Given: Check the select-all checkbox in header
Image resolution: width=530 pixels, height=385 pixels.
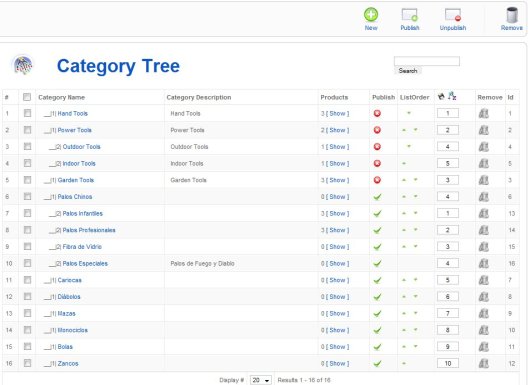Looking at the screenshot, I should (27, 97).
